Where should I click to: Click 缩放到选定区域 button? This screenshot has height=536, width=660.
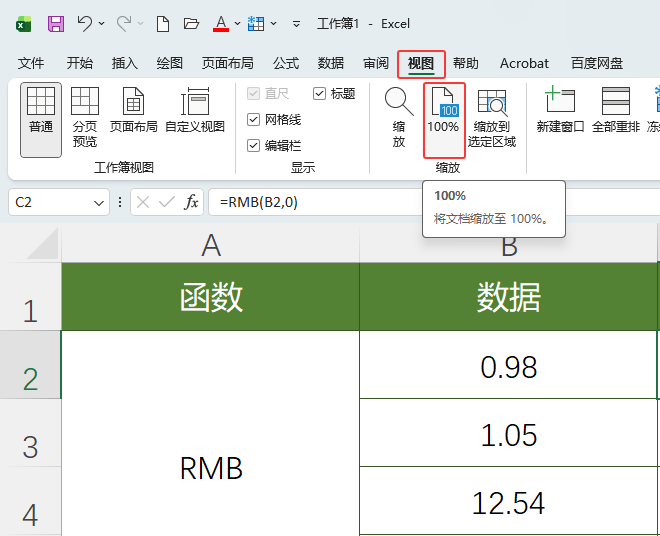pos(492,117)
